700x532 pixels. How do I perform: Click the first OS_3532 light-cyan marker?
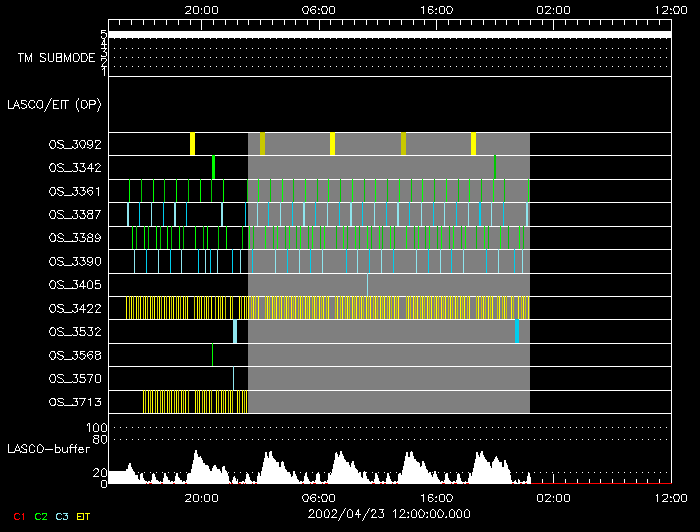[x=235, y=332]
